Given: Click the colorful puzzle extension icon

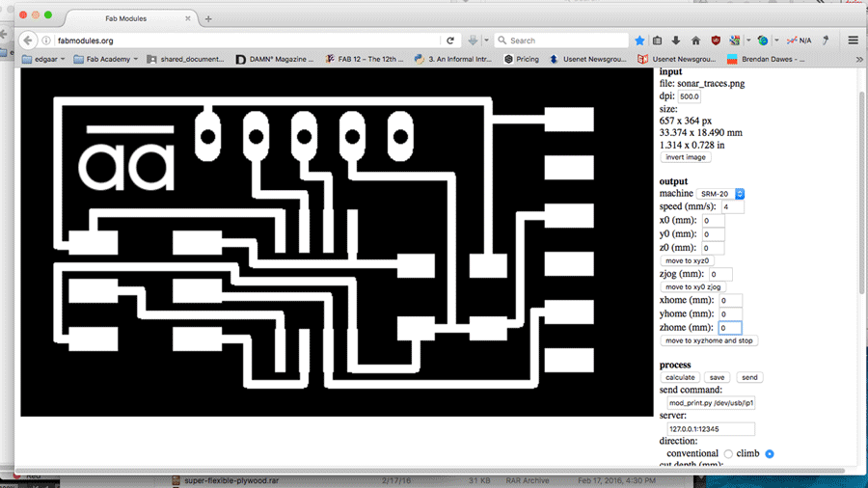Looking at the screenshot, I should click(x=735, y=41).
